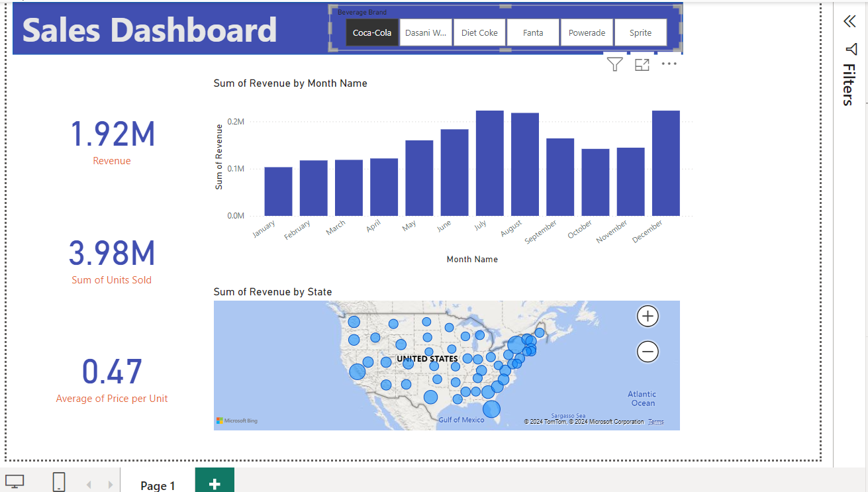Switch to desktop layout view
Image resolution: width=868 pixels, height=492 pixels.
[15, 481]
